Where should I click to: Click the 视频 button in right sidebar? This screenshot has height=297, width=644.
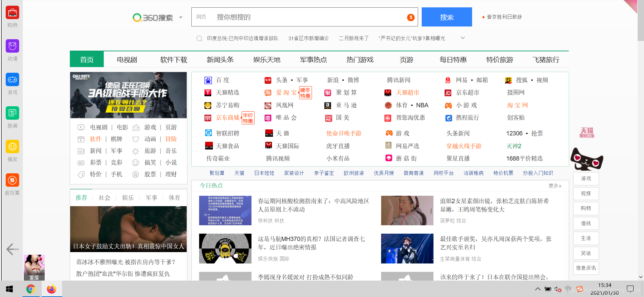tap(586, 193)
